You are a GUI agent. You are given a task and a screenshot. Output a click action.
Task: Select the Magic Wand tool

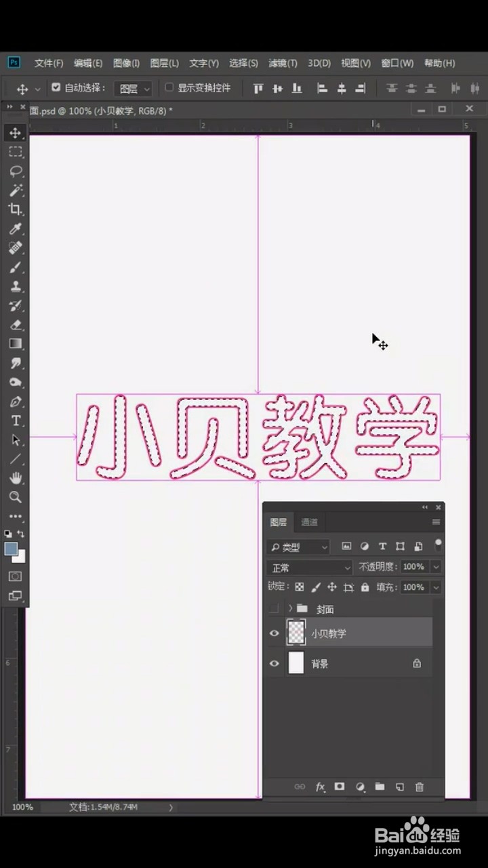[x=16, y=191]
